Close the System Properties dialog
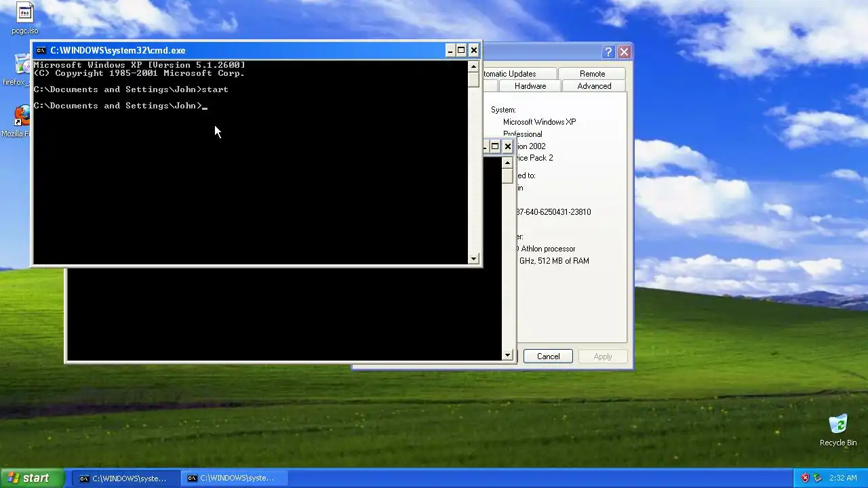 [624, 52]
